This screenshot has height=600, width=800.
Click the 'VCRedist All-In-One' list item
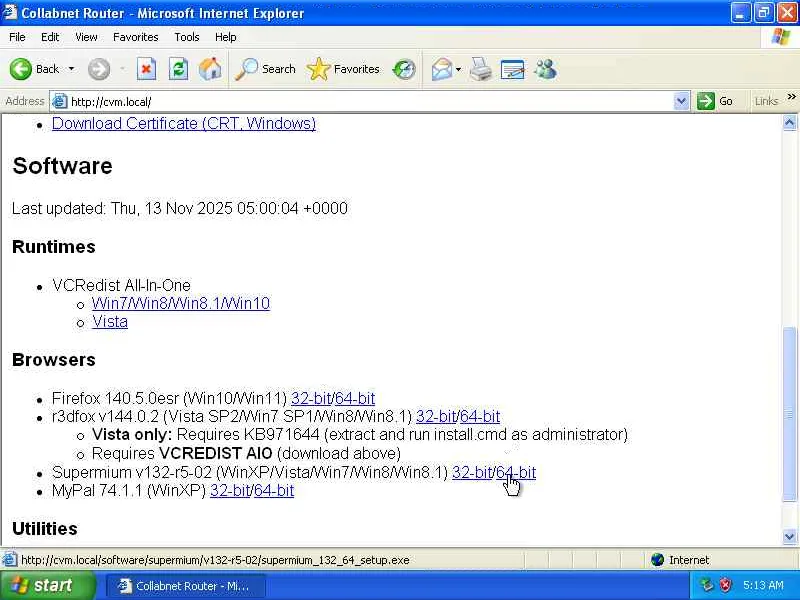(x=121, y=285)
